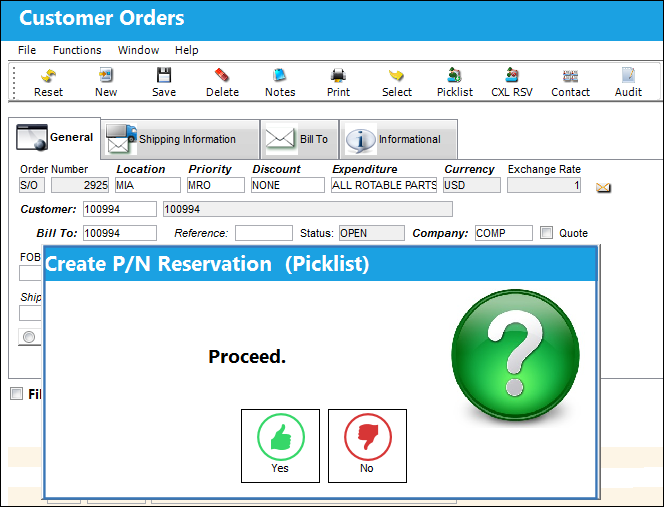Click the Exchange Rate field
This screenshot has width=664, height=507.
(544, 185)
